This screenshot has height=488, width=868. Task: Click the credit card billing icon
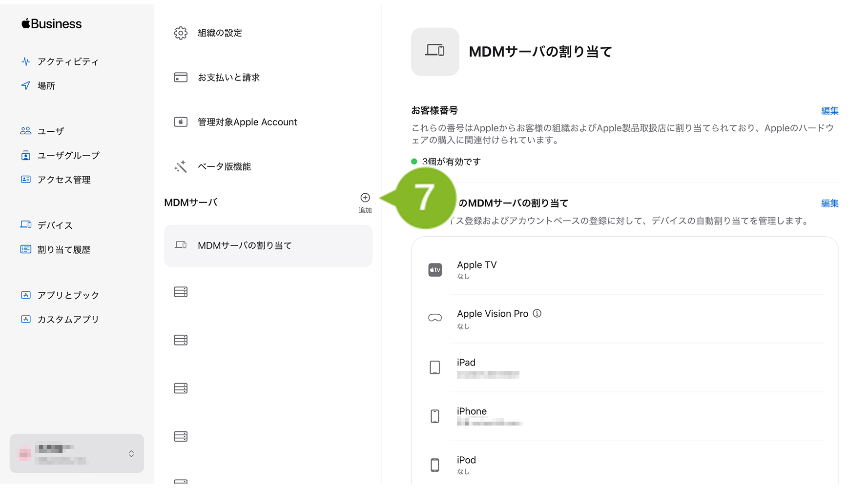(x=181, y=77)
